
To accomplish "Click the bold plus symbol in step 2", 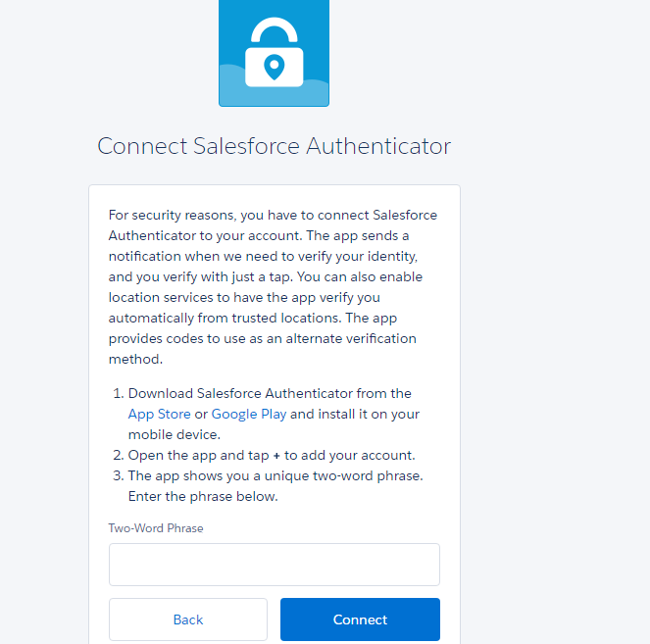I will click(275, 455).
